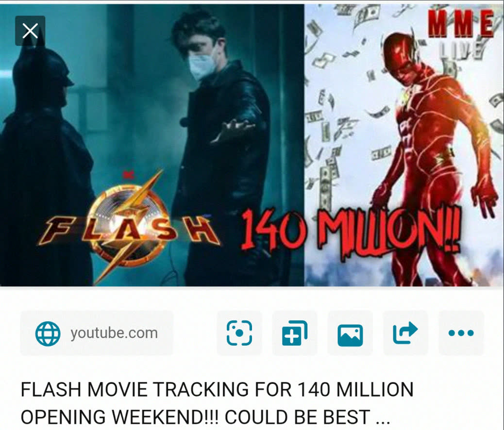Start visual search with the lens icon

pos(239,333)
